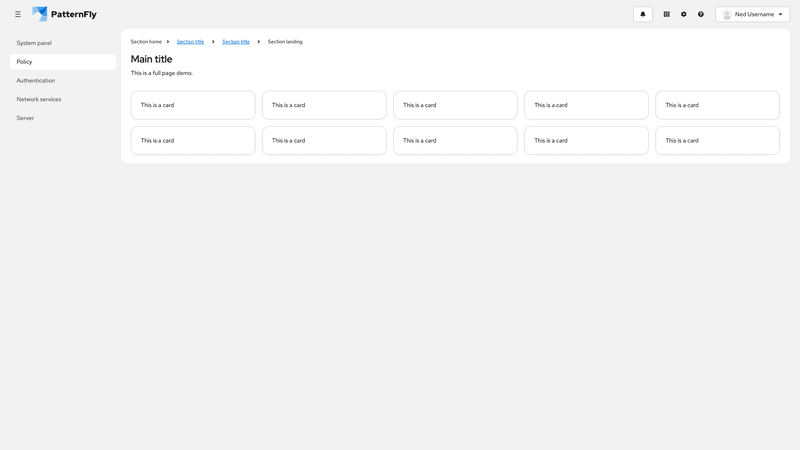The height and width of the screenshot is (450, 800).
Task: Select the last card in bottom row
Action: pos(717,140)
